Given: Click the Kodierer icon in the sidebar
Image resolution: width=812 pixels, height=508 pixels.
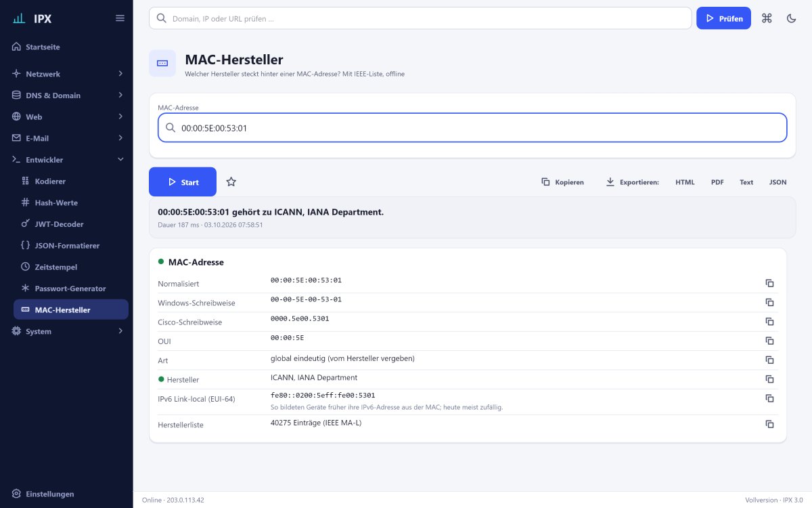Looking at the screenshot, I should tap(26, 181).
